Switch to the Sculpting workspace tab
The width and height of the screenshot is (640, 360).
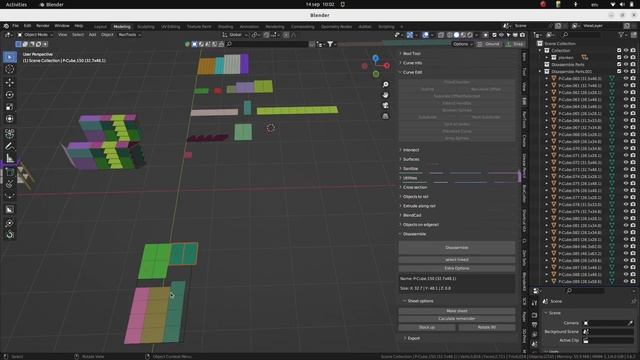pos(146,27)
